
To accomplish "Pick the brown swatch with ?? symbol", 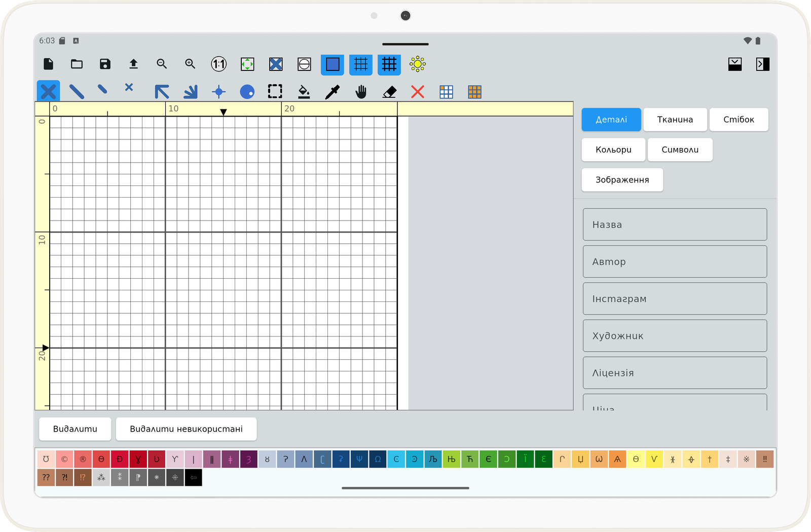I will point(46,477).
